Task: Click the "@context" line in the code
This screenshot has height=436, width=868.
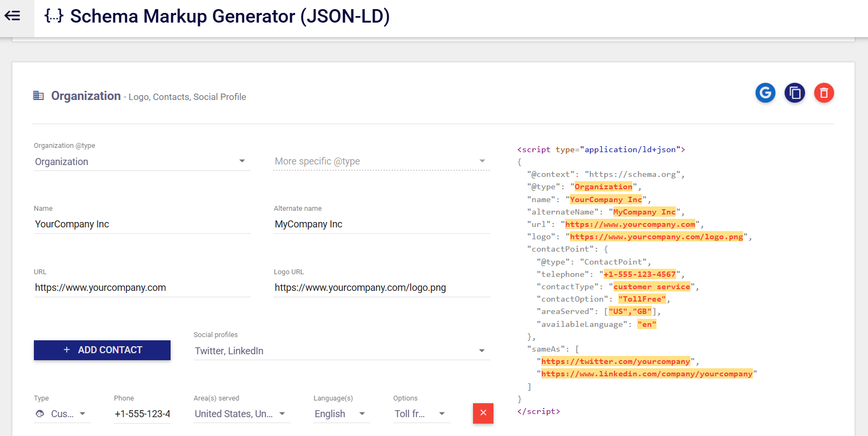Action: click(606, 174)
